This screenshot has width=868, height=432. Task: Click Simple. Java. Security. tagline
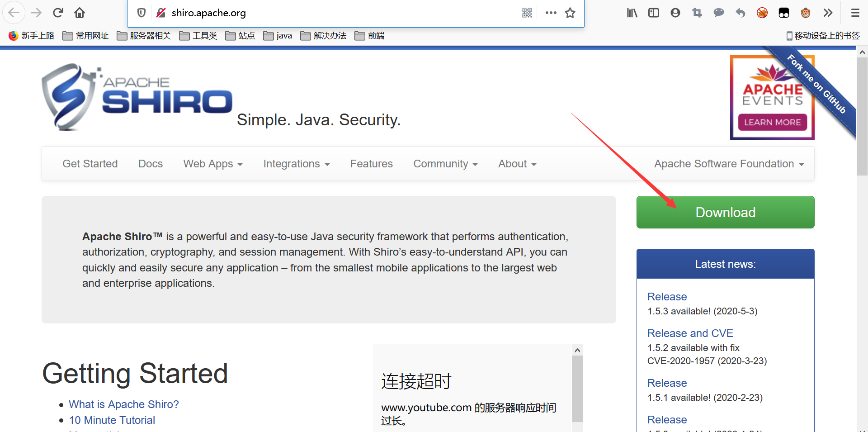[319, 120]
